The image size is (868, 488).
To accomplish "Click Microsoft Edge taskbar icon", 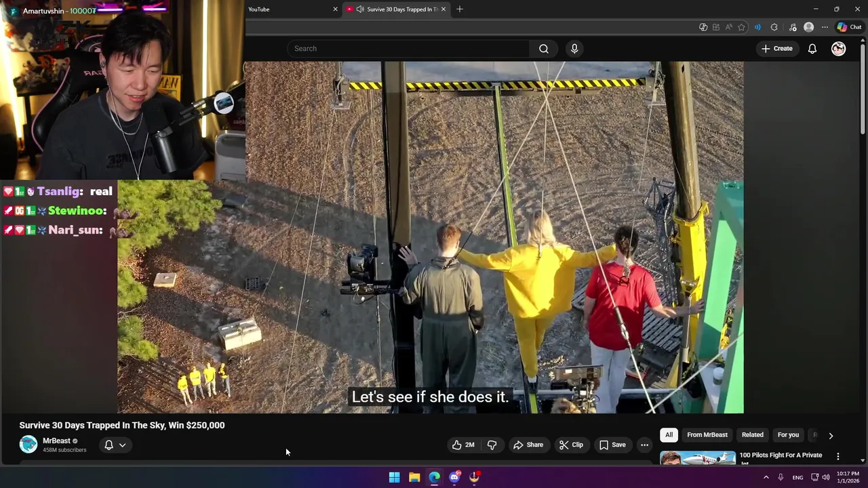I will (x=434, y=477).
